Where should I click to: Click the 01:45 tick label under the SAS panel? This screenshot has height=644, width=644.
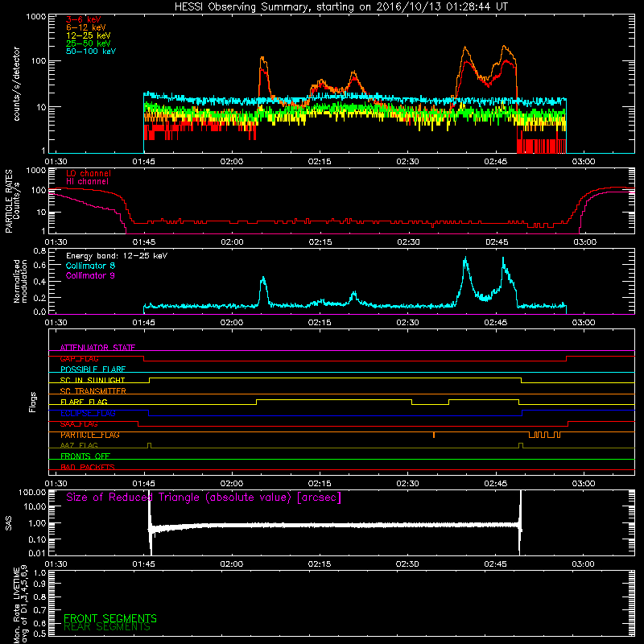(144, 564)
